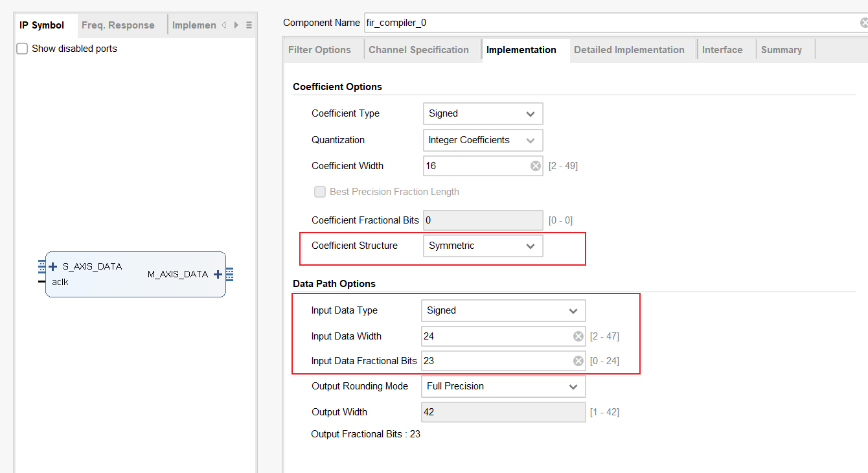Expand the S_AXIS_DATA port plus icon
This screenshot has width=868, height=473.
pyautogui.click(x=53, y=266)
